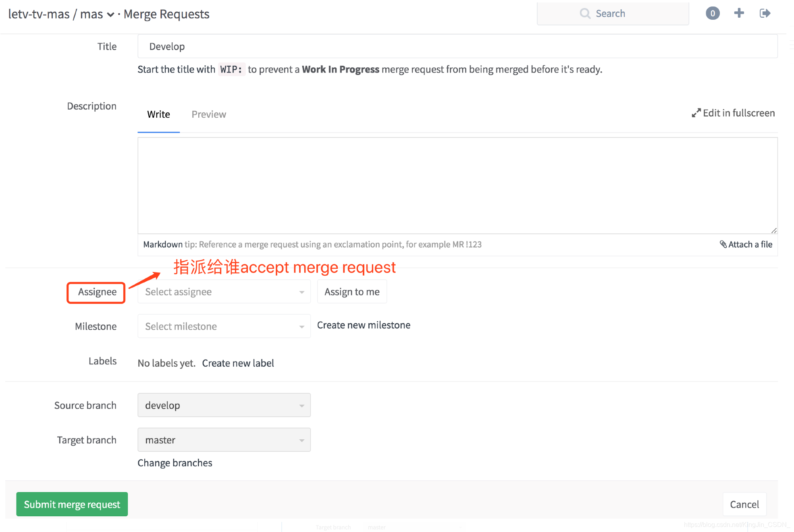Open the todos counter badge showing 0

pyautogui.click(x=713, y=13)
